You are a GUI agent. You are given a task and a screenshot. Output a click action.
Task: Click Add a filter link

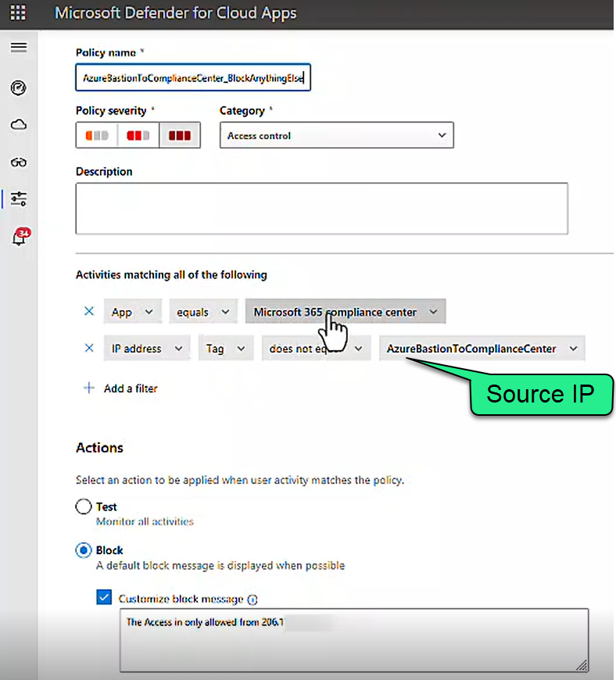[x=130, y=388]
